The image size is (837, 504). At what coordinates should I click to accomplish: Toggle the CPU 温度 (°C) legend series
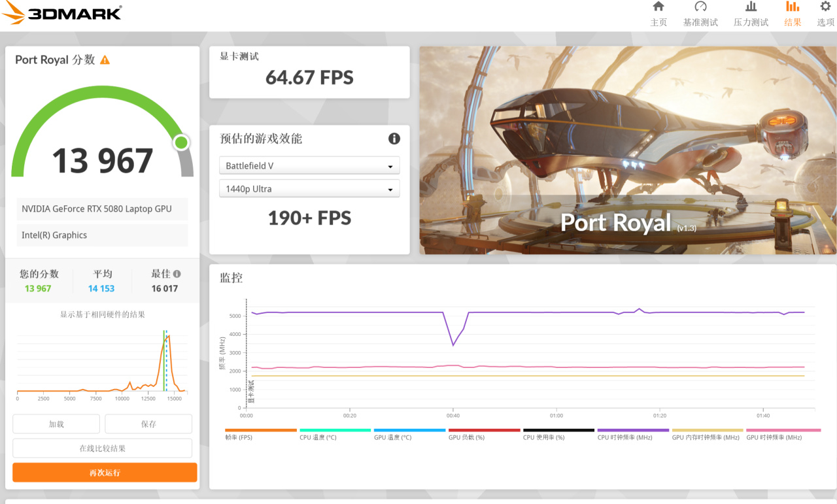pyautogui.click(x=335, y=434)
